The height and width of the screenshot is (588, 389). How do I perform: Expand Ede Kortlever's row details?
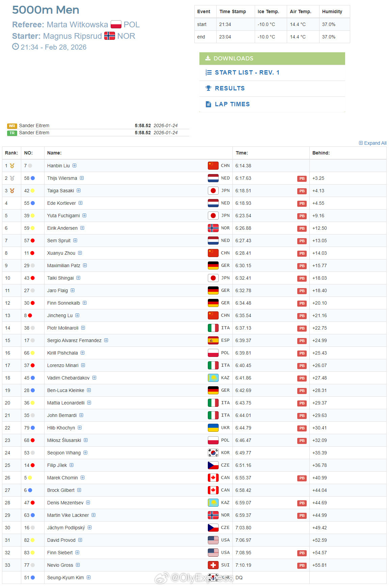tap(81, 203)
